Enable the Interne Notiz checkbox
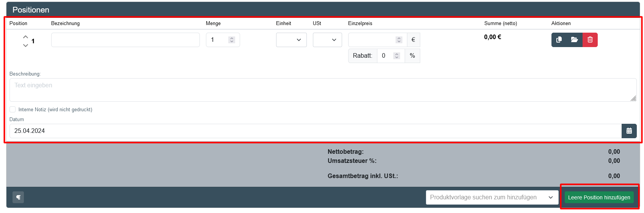Viewport: 644px width, 213px height. coord(13,109)
